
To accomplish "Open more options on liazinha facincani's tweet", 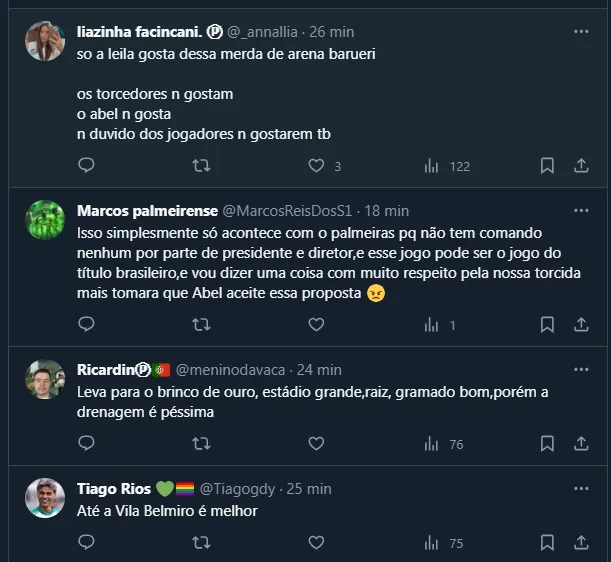I will (x=581, y=32).
